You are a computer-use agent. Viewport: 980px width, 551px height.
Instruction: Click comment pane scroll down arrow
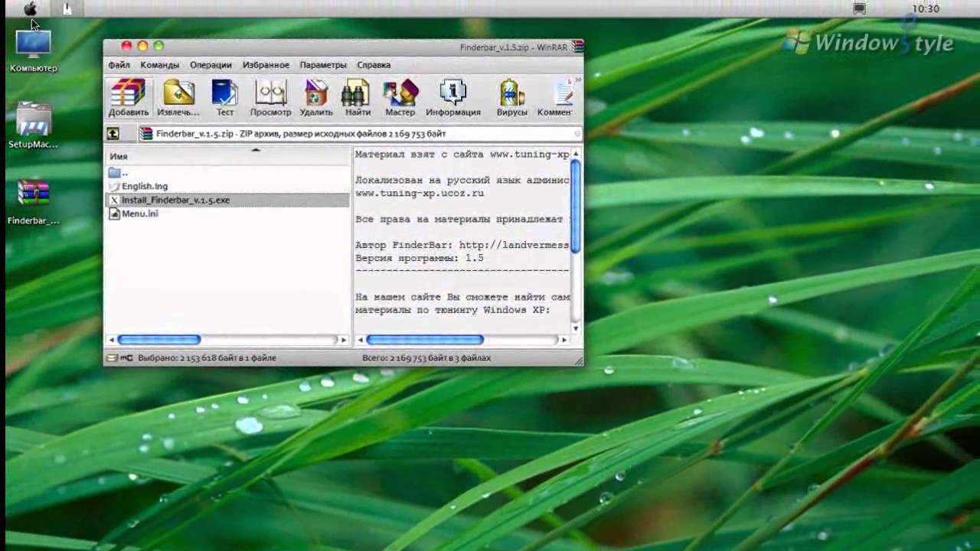tap(576, 328)
